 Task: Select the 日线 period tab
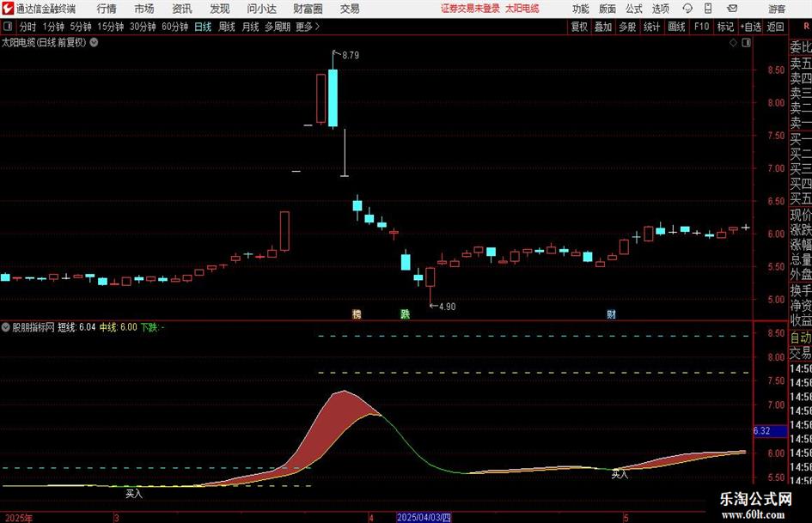tap(203, 27)
